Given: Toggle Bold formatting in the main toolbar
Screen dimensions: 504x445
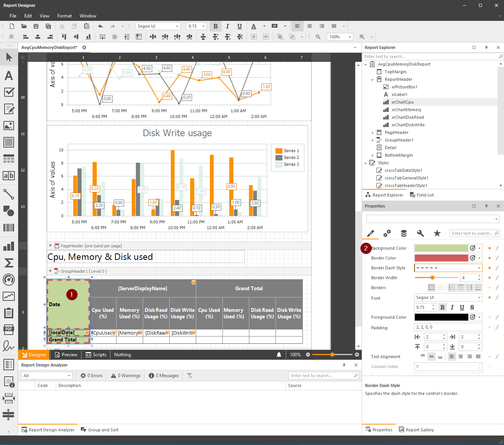Looking at the screenshot, I should click(x=216, y=26).
